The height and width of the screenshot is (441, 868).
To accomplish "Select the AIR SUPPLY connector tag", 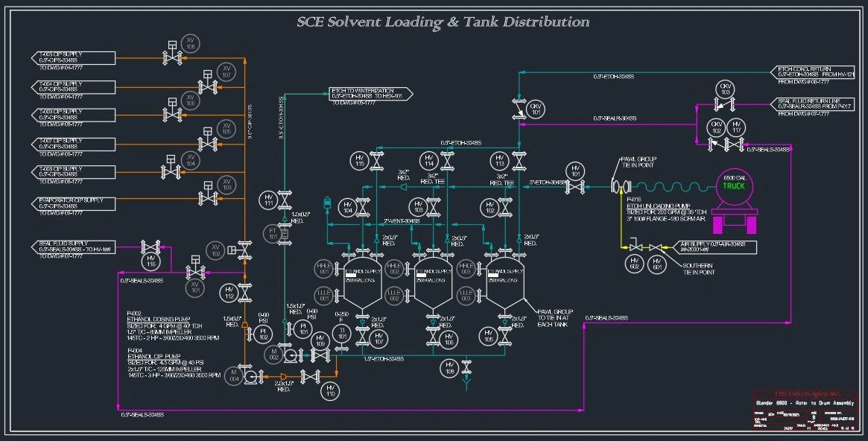I will pyautogui.click(x=714, y=247).
